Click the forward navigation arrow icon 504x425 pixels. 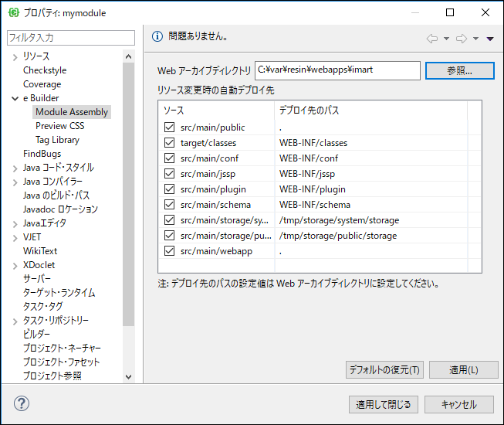point(462,39)
